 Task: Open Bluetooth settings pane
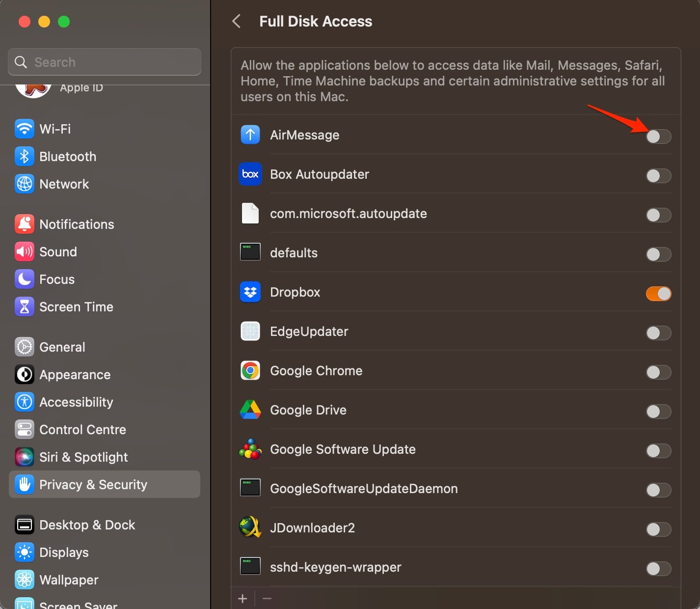[105, 157]
